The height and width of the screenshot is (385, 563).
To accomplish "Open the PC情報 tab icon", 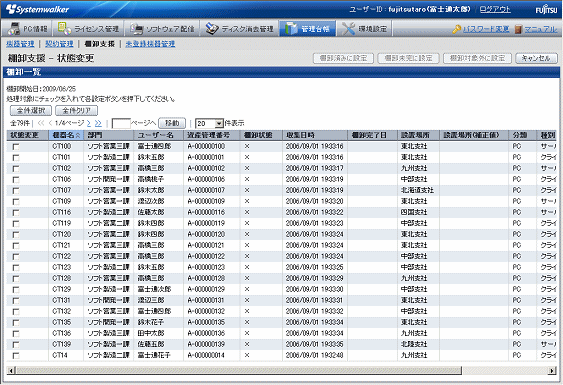I will click(x=15, y=28).
